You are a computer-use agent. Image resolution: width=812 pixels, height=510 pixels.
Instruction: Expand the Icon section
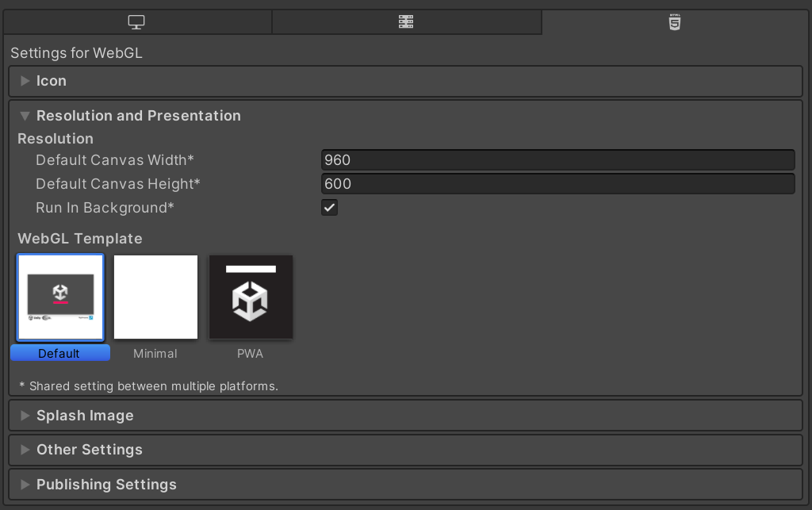(x=405, y=81)
